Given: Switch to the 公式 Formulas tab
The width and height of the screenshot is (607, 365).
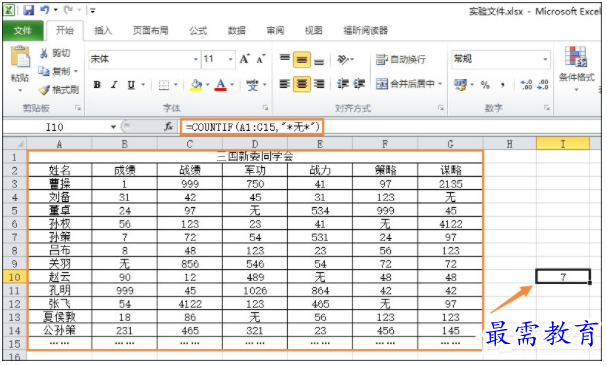Looking at the screenshot, I should click(198, 31).
